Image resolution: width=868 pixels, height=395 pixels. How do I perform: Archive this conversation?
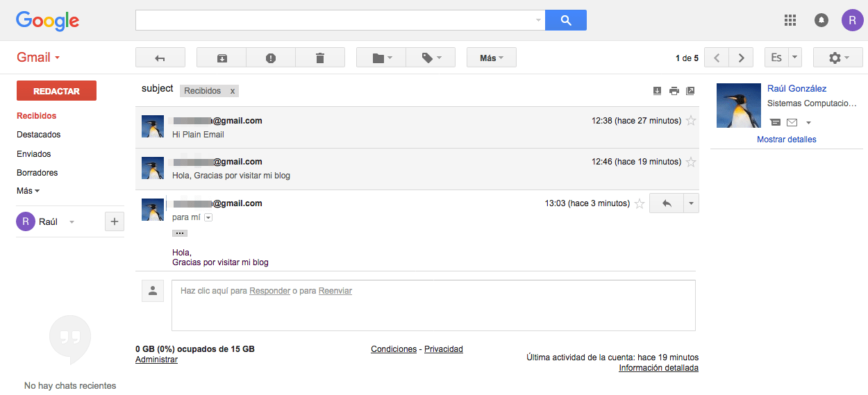(x=222, y=58)
